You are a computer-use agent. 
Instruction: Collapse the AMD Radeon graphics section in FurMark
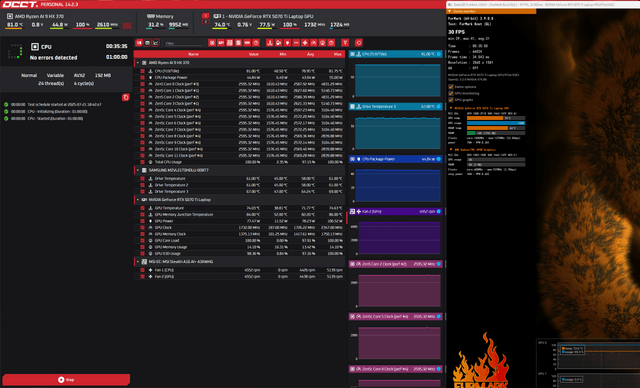tap(451, 149)
